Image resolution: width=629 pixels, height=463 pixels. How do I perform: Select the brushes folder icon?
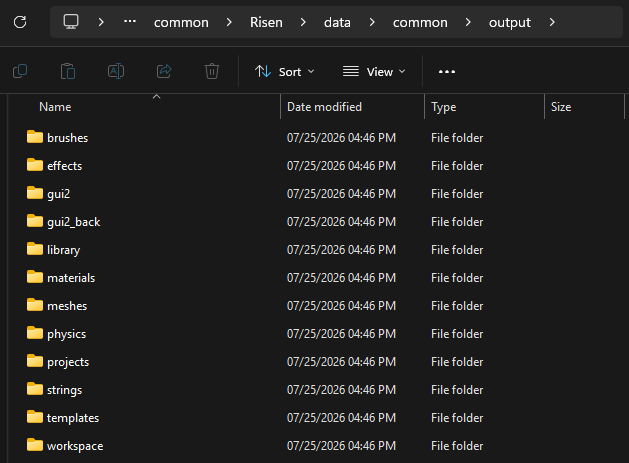coord(35,137)
